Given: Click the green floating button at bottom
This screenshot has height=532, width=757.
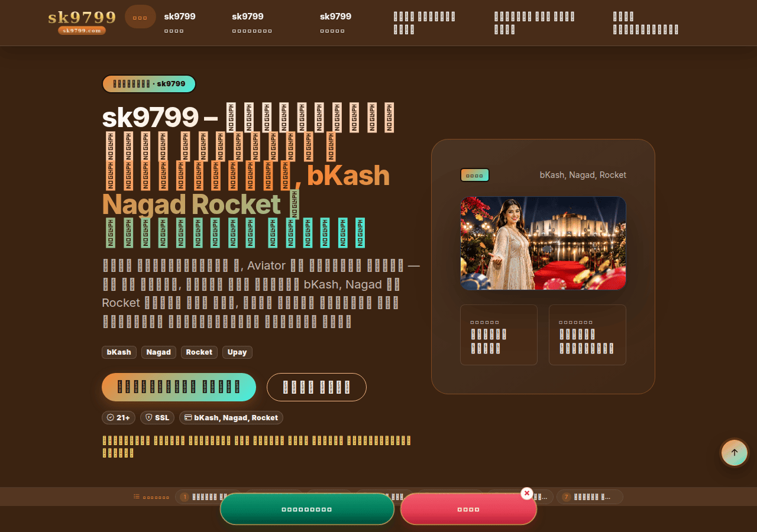Looking at the screenshot, I should 307,509.
